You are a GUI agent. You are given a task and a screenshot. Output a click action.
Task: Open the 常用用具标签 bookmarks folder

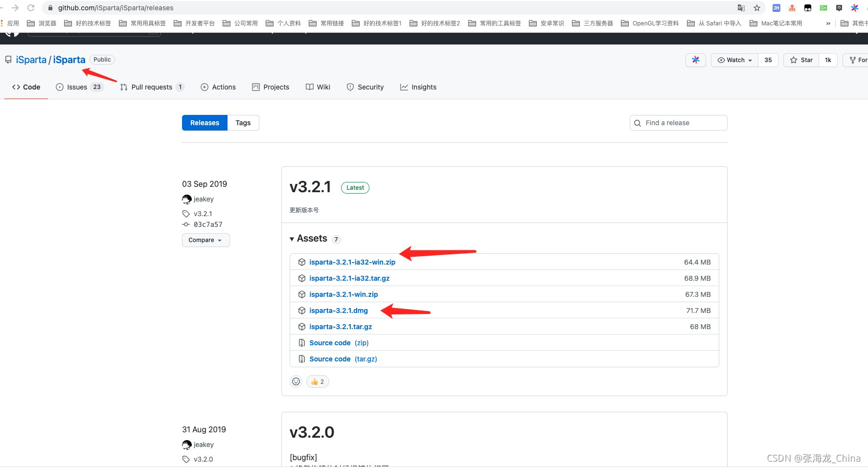click(142, 23)
